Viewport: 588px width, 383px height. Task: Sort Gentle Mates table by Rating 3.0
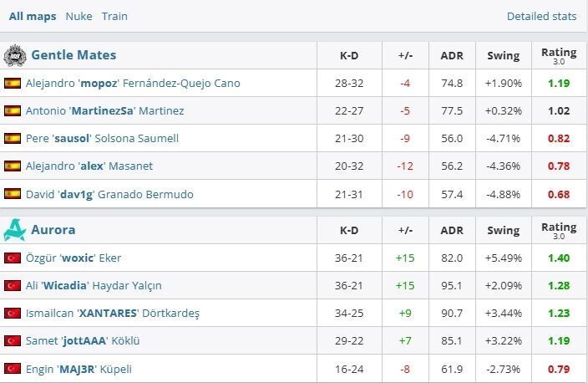point(559,56)
